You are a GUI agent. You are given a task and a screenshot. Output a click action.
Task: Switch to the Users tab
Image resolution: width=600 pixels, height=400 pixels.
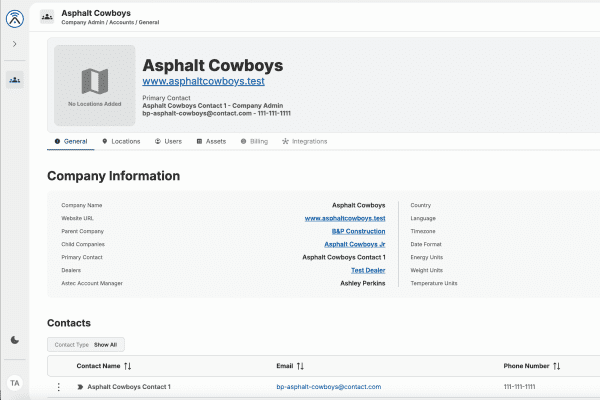168,141
